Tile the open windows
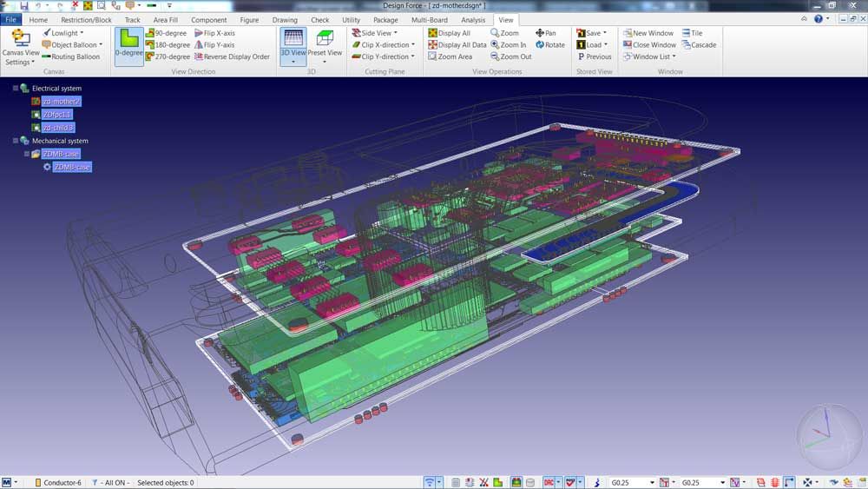 (692, 33)
